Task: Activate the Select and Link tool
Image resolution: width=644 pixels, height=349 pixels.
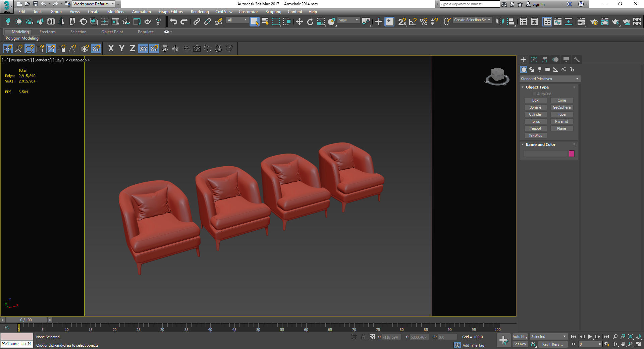Action: (x=197, y=22)
